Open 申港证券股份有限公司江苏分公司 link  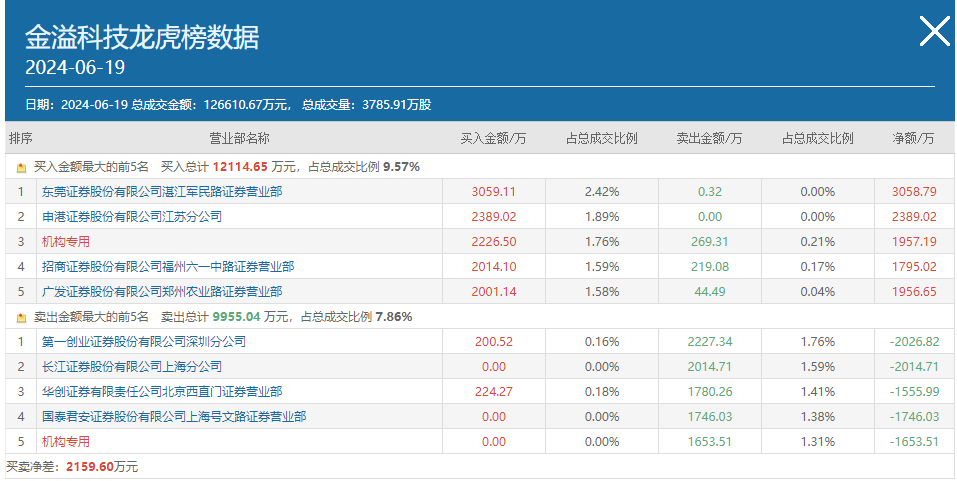point(131,217)
